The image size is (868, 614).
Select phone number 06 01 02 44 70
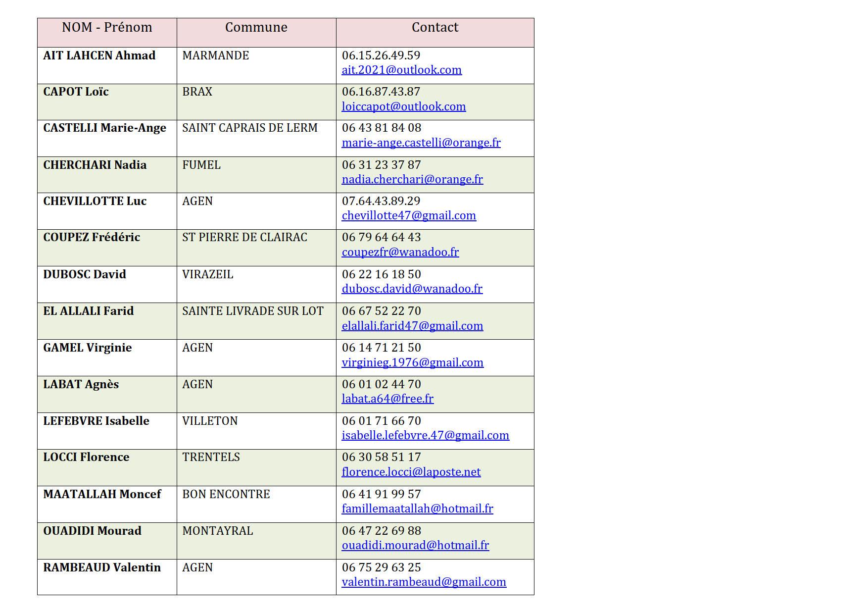click(381, 384)
